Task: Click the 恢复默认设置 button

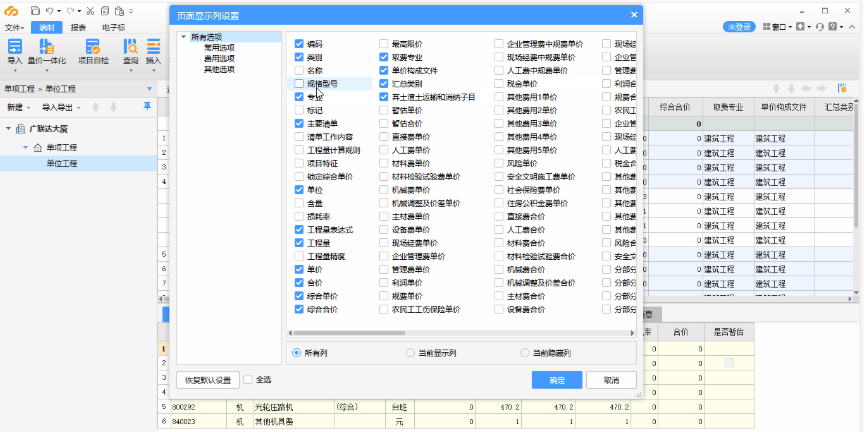Action: [x=207, y=380]
